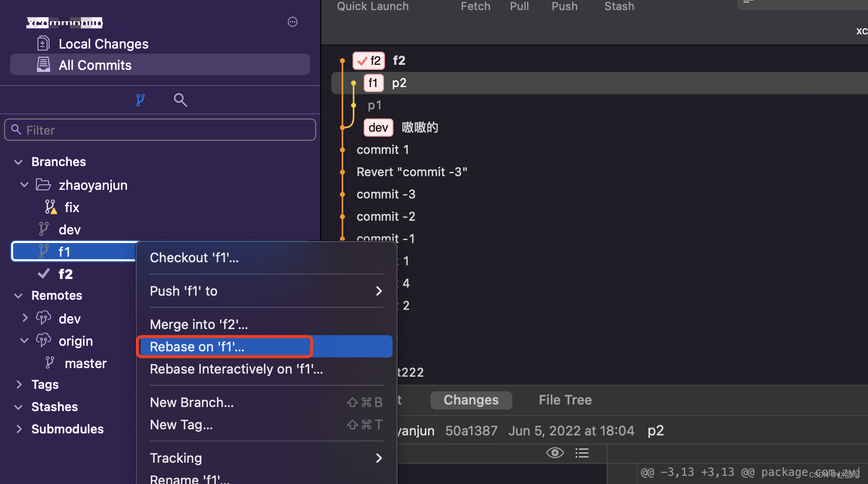Click the repository name header
The image size is (868, 484).
(x=65, y=22)
